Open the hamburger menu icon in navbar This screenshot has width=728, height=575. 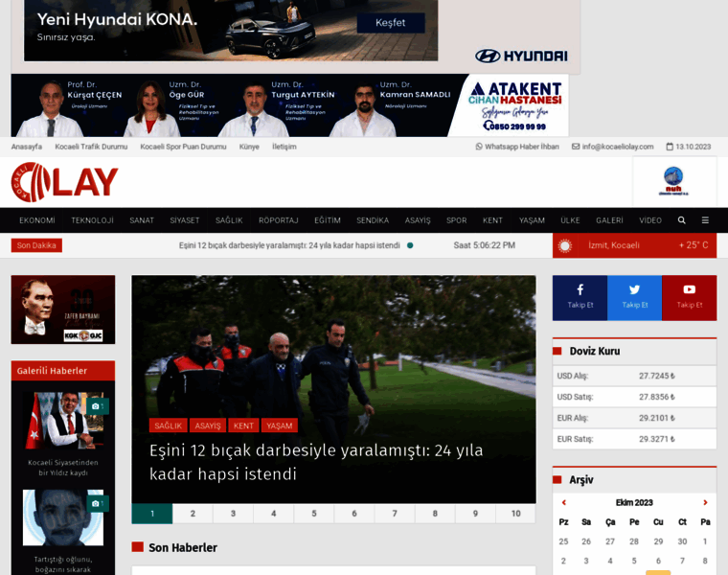point(705,220)
